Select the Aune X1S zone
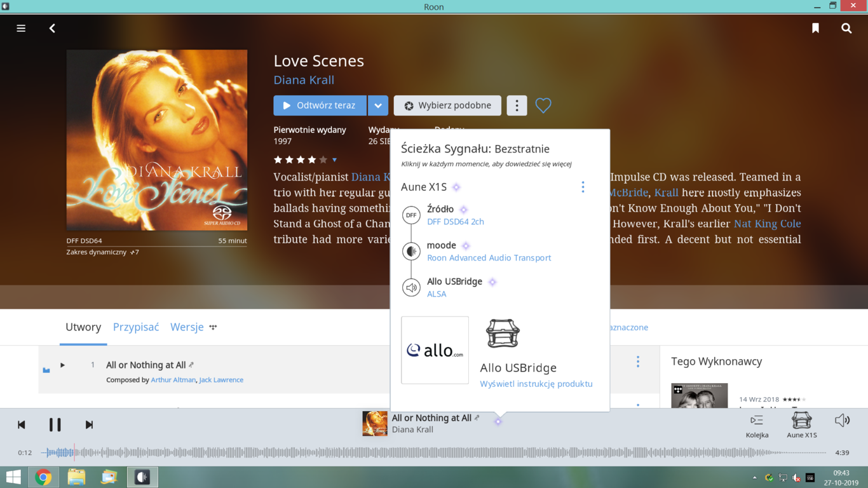 pyautogui.click(x=802, y=425)
